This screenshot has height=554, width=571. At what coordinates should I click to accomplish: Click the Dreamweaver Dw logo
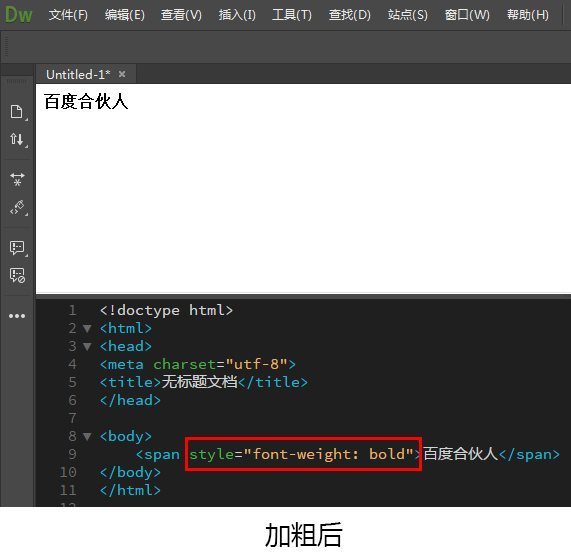point(19,15)
